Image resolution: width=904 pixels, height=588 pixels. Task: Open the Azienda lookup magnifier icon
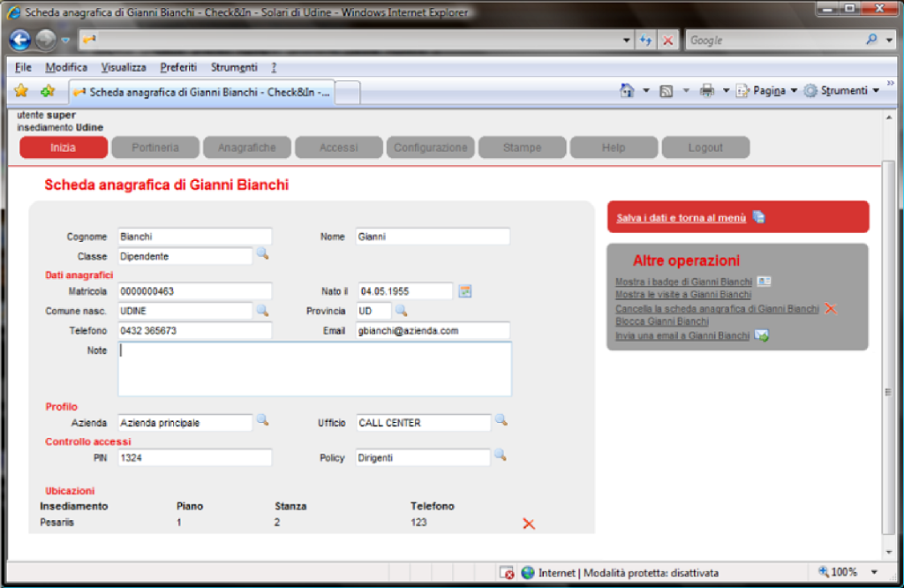coord(262,421)
